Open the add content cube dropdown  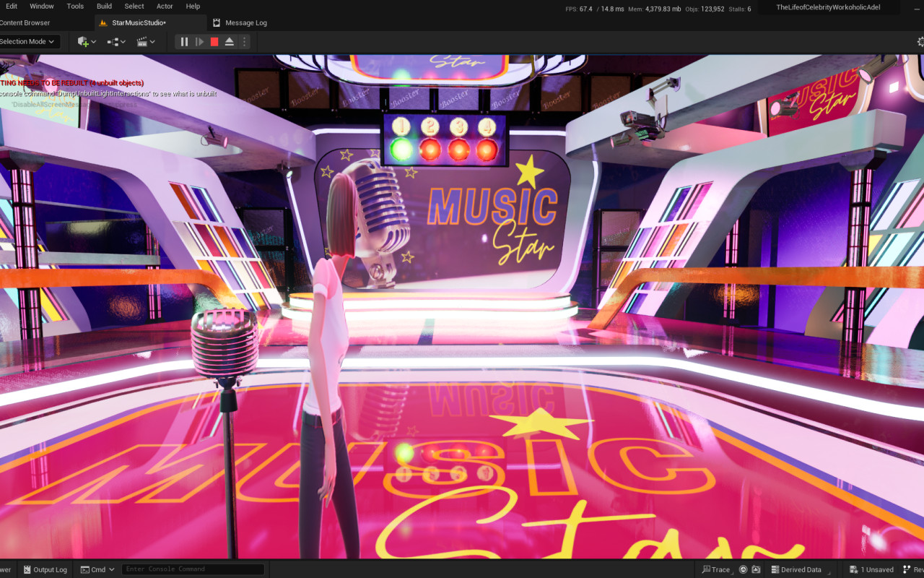[87, 42]
